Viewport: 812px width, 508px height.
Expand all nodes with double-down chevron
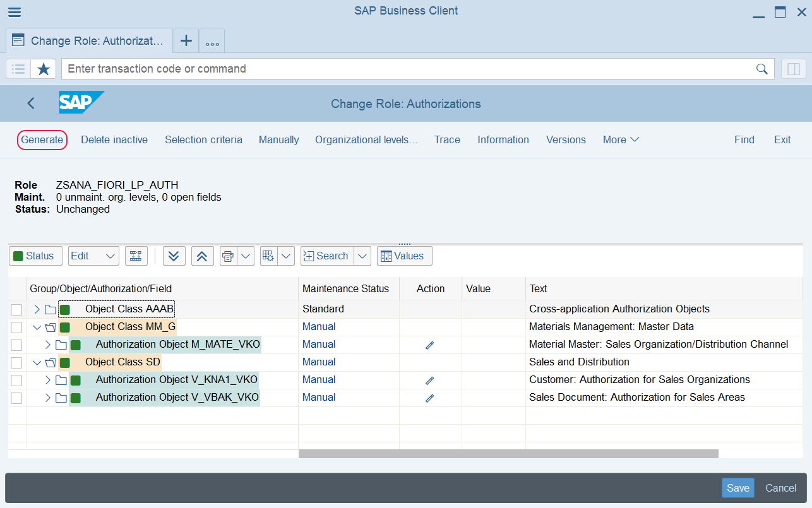[x=174, y=256]
